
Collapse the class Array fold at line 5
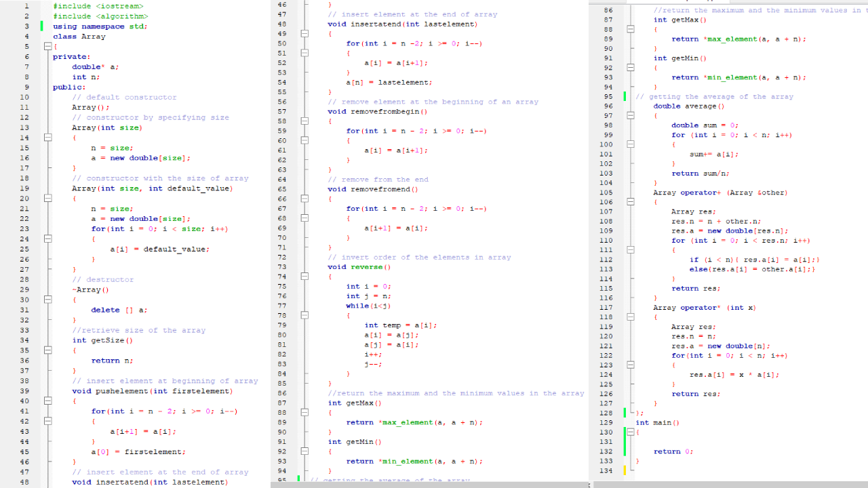48,47
